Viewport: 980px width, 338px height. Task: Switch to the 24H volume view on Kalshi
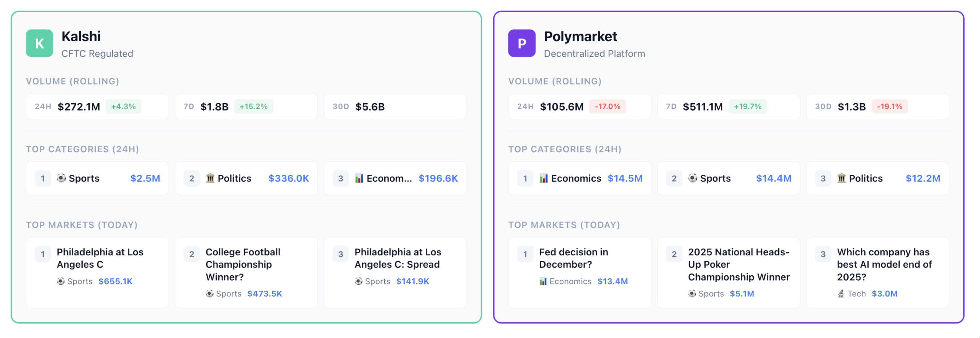97,106
